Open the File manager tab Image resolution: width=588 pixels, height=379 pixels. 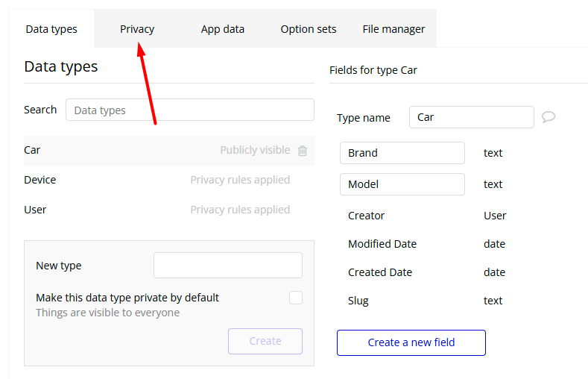point(393,29)
